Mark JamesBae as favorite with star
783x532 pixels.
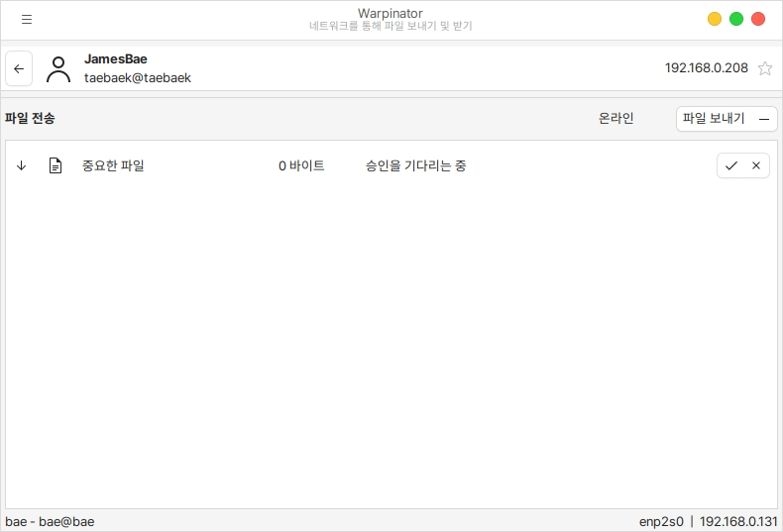(x=764, y=68)
